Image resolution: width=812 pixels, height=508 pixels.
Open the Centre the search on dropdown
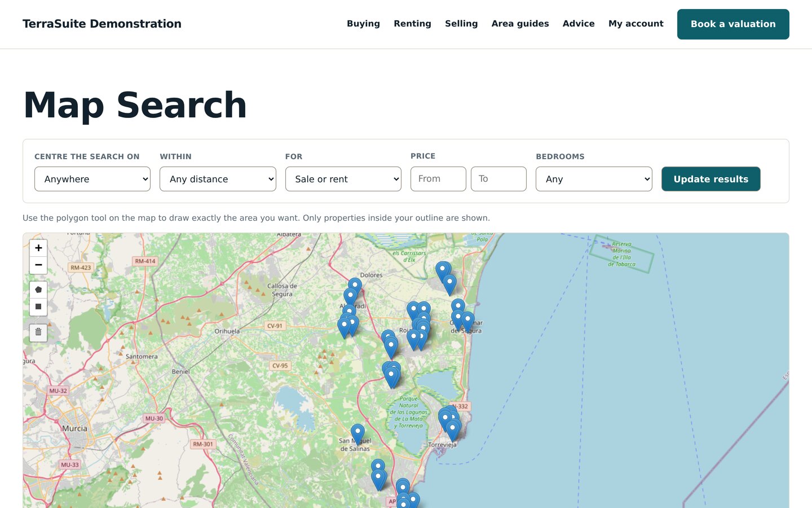pyautogui.click(x=92, y=179)
